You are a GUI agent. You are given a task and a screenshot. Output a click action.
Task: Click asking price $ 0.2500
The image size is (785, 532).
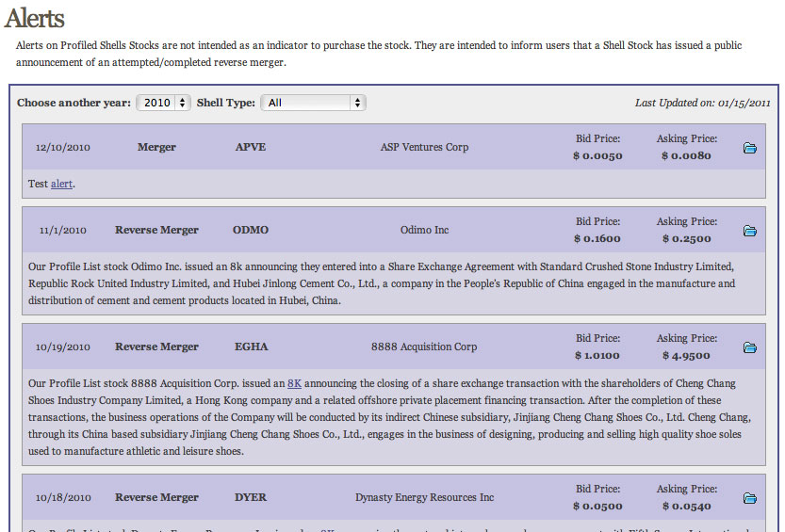(686, 239)
